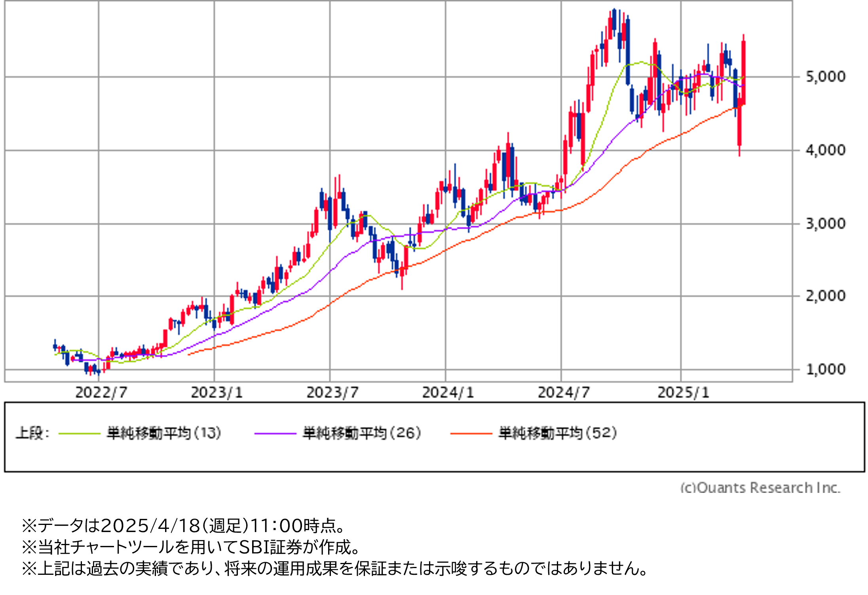This screenshot has height=595, width=868.
Task: Click the 単純移動平均(52) legend label
Action: pyautogui.click(x=558, y=433)
